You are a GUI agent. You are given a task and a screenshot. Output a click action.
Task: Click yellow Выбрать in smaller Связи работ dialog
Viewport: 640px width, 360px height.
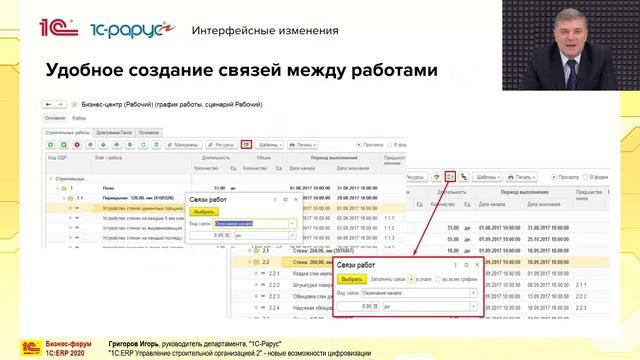pos(204,212)
